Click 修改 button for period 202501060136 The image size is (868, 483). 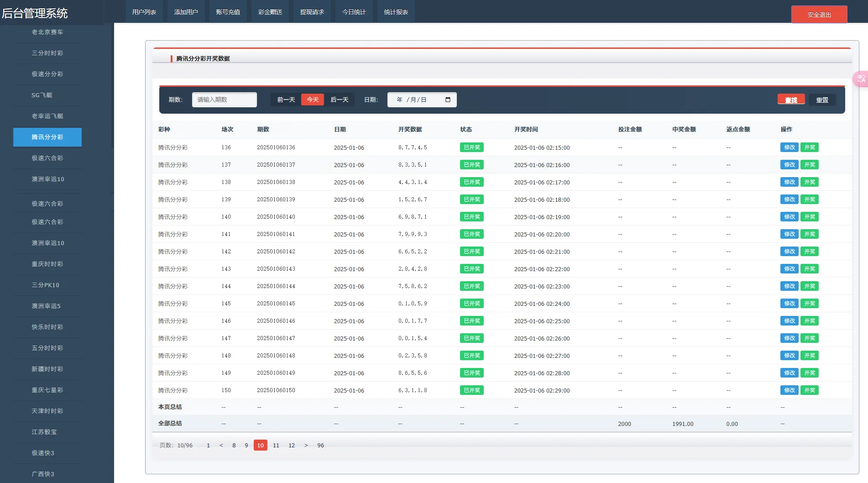tap(789, 147)
